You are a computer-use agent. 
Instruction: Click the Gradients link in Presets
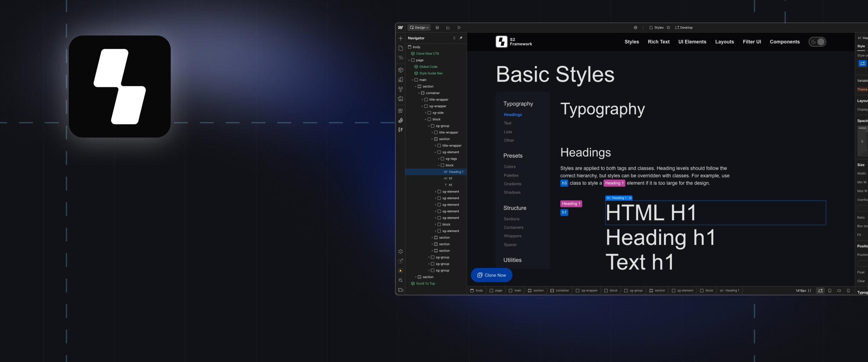(x=512, y=184)
